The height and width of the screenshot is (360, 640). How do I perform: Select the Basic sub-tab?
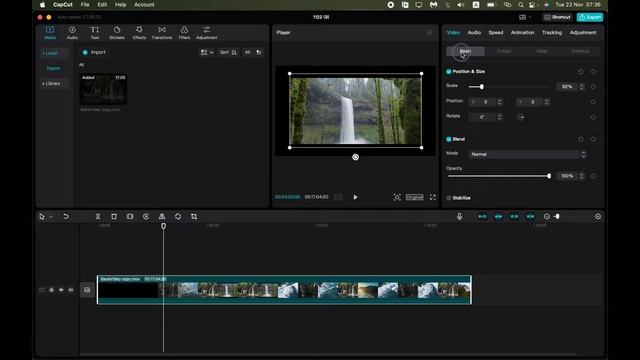(465, 51)
